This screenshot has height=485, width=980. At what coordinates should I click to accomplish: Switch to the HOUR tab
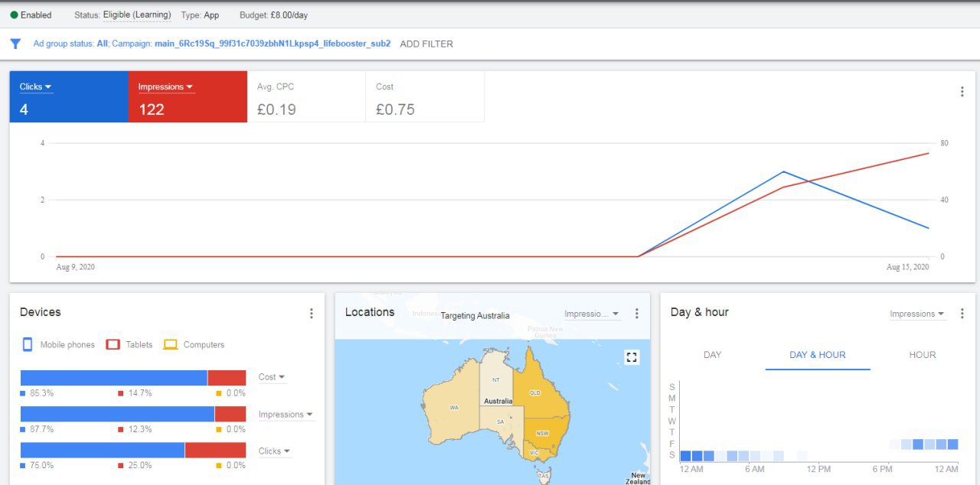pos(923,355)
